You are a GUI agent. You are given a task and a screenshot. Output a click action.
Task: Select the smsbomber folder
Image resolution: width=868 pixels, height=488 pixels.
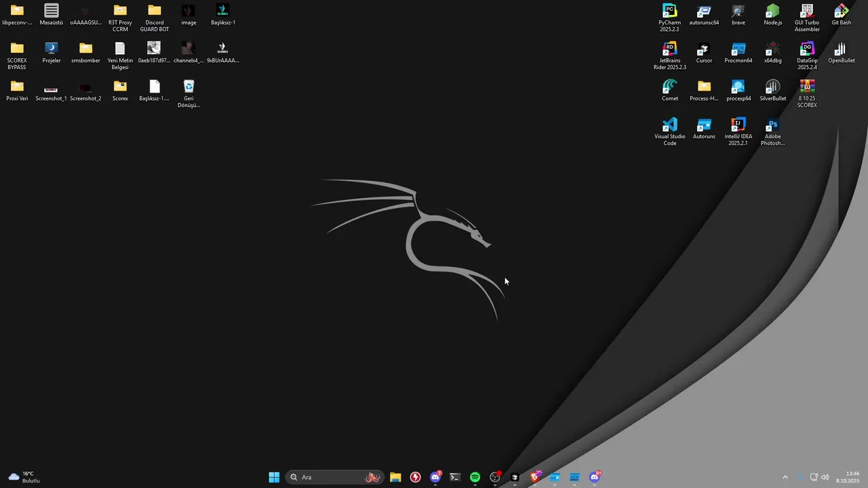pyautogui.click(x=85, y=53)
